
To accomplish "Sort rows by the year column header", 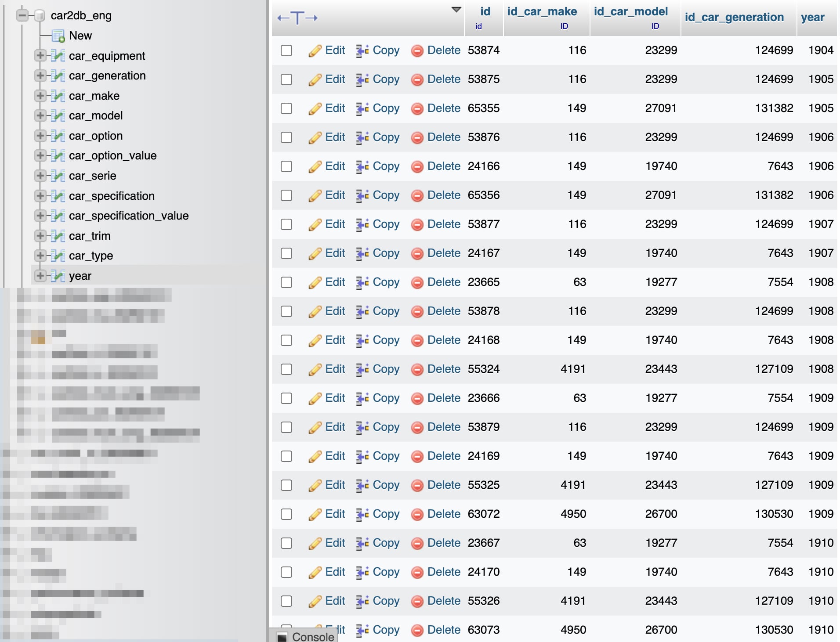I will point(812,17).
